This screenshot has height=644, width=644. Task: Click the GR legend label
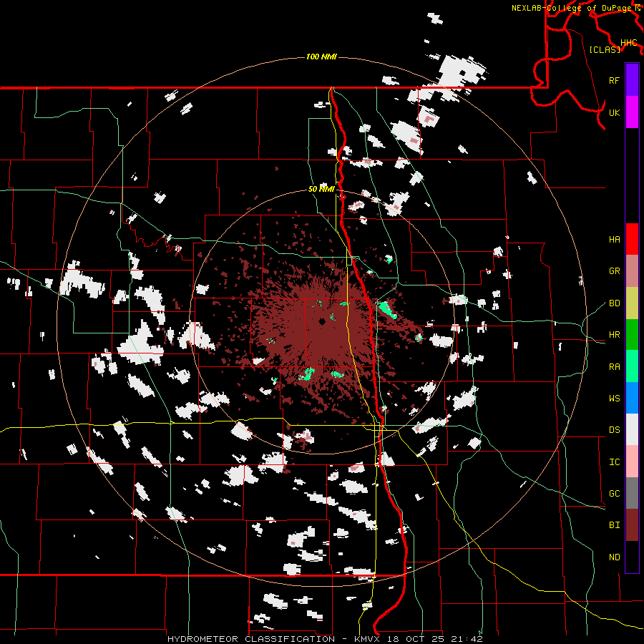(615, 271)
